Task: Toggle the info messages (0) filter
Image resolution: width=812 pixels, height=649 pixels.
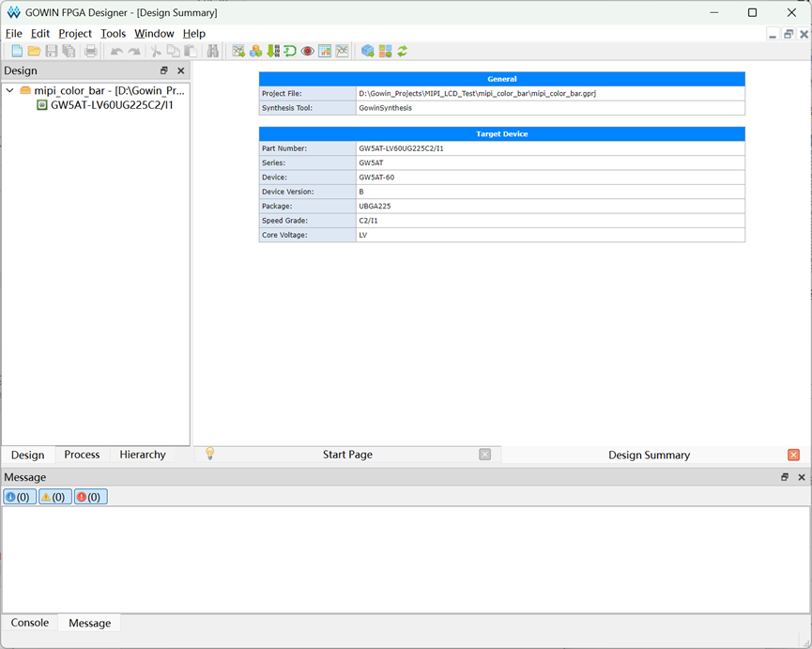Action: (20, 497)
